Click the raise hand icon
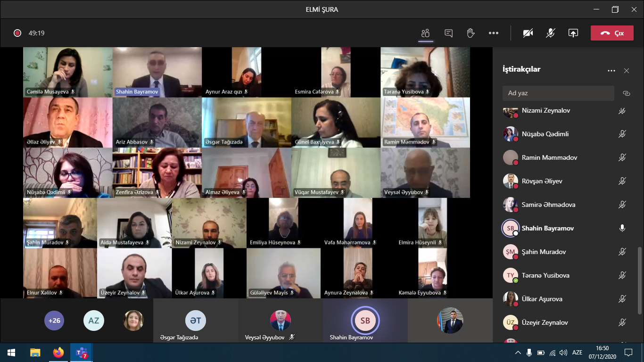The height and width of the screenshot is (362, 644). [x=471, y=33]
